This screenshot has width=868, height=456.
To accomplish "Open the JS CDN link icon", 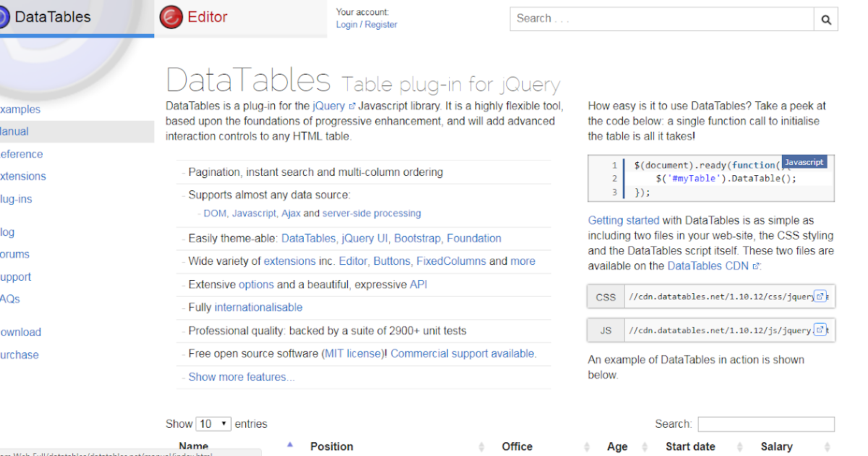I will click(x=820, y=330).
